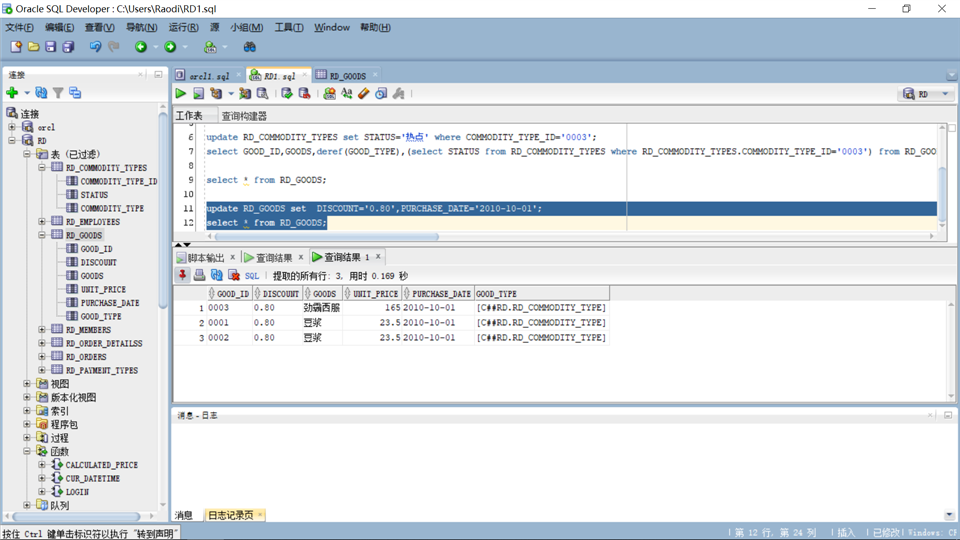
Task: Click the Rollback icon in worksheet toolbar
Action: coord(304,94)
